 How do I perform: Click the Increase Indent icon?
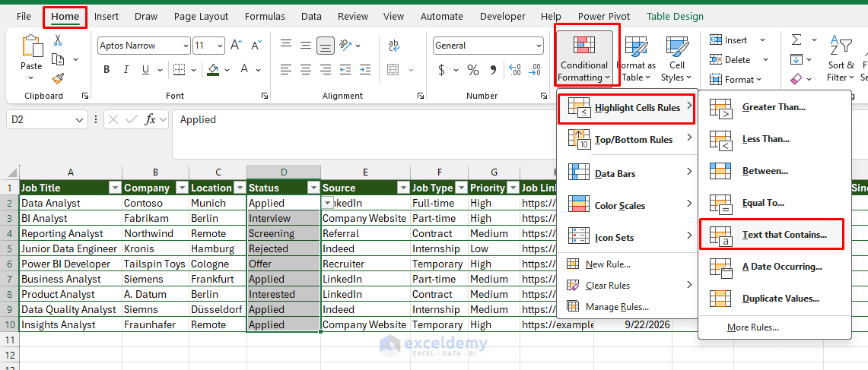(x=365, y=70)
